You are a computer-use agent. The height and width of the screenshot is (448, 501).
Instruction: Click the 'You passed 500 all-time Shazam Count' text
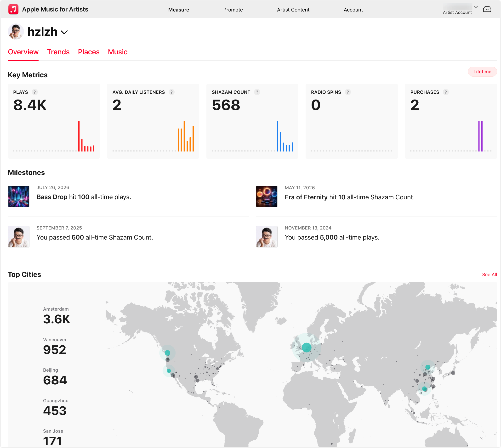tap(95, 237)
